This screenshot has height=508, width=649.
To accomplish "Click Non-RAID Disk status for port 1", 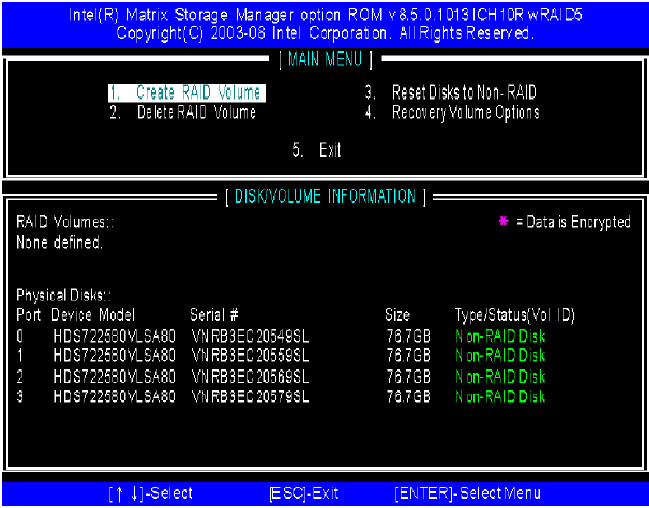I will click(500, 356).
